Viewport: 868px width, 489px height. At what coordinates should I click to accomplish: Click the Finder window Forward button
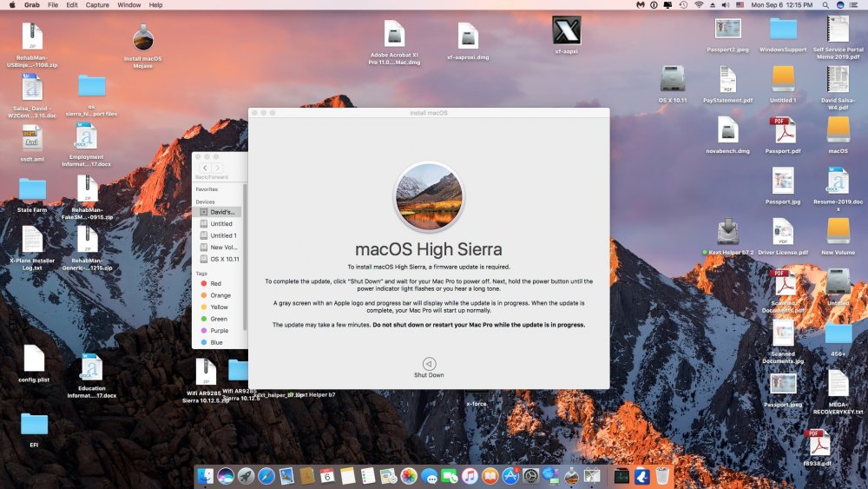218,168
